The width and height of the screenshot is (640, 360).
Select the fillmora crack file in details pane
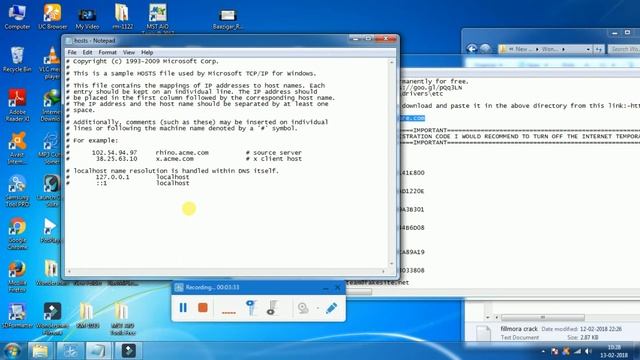[x=519, y=329]
